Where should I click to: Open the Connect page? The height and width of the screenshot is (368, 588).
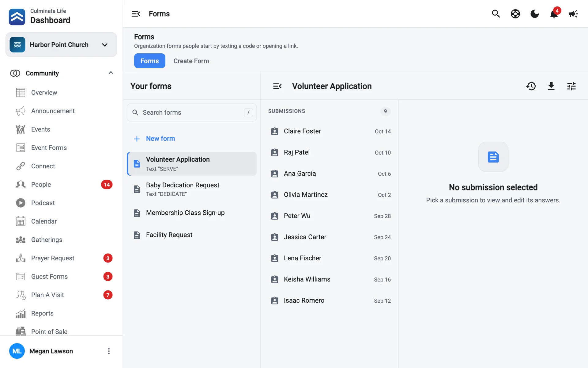61,166
